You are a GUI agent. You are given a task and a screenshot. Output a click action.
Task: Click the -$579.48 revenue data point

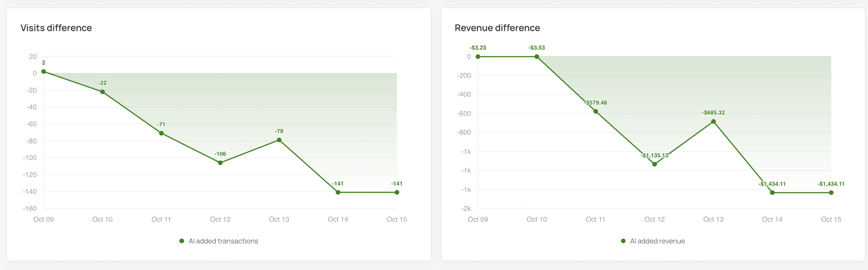[596, 111]
